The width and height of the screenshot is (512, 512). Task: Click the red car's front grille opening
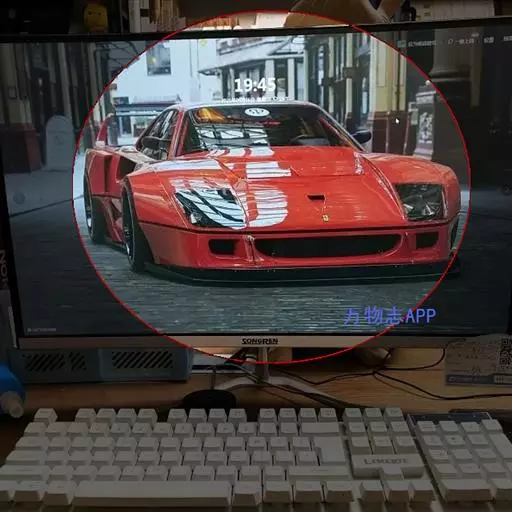[x=327, y=246]
